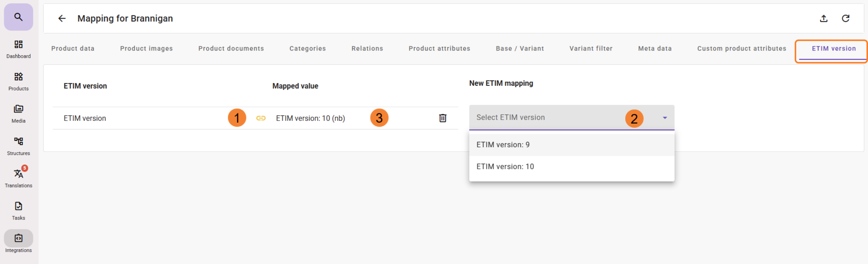Switch to the Product attributes tab
Screen dimensions: 868x264
tap(439, 49)
